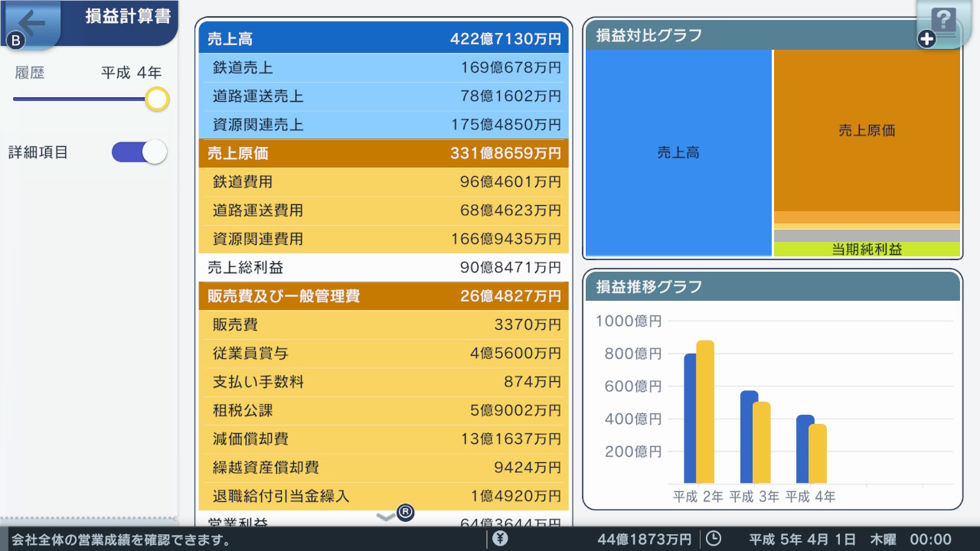Disable the 詳細項目 toggle
The image size is (980, 551).
coord(139,152)
